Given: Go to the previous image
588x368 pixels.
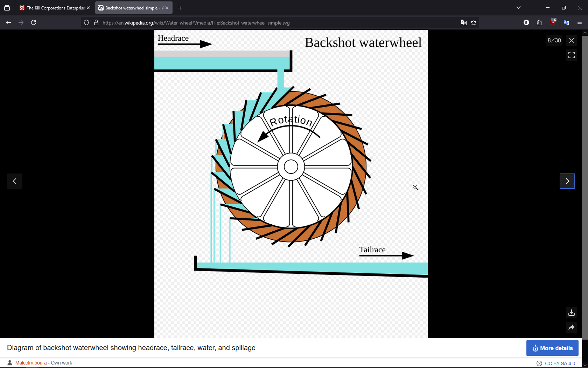Looking at the screenshot, I should tap(15, 181).
